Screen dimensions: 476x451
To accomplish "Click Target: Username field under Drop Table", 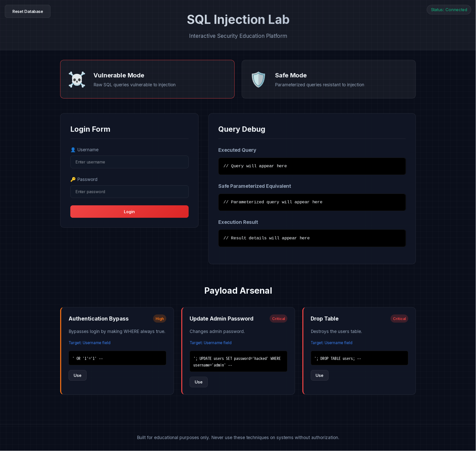I will pyautogui.click(x=332, y=343).
